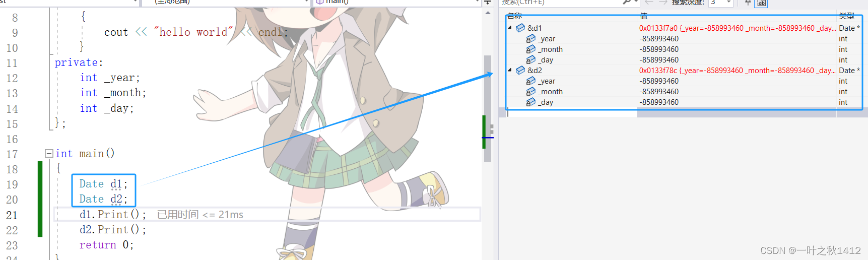Click the pin icon in the watch toolbar
The image size is (868, 260).
click(x=748, y=3)
